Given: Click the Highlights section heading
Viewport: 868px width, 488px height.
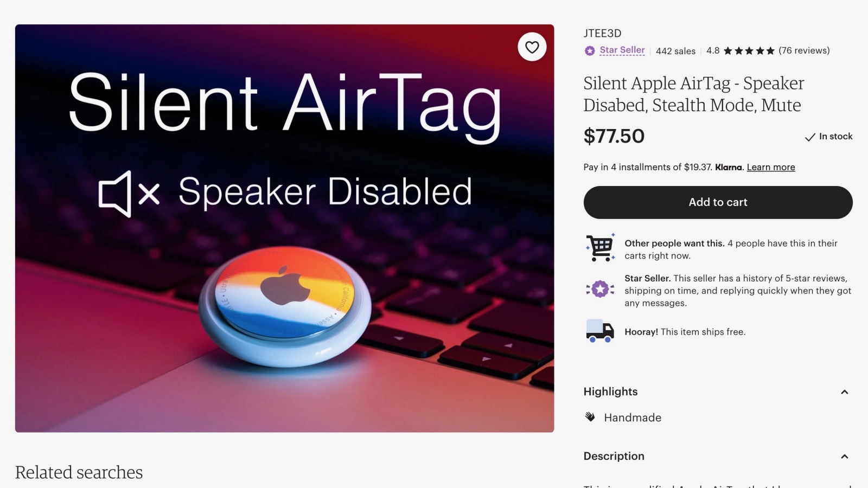Looking at the screenshot, I should [610, 391].
